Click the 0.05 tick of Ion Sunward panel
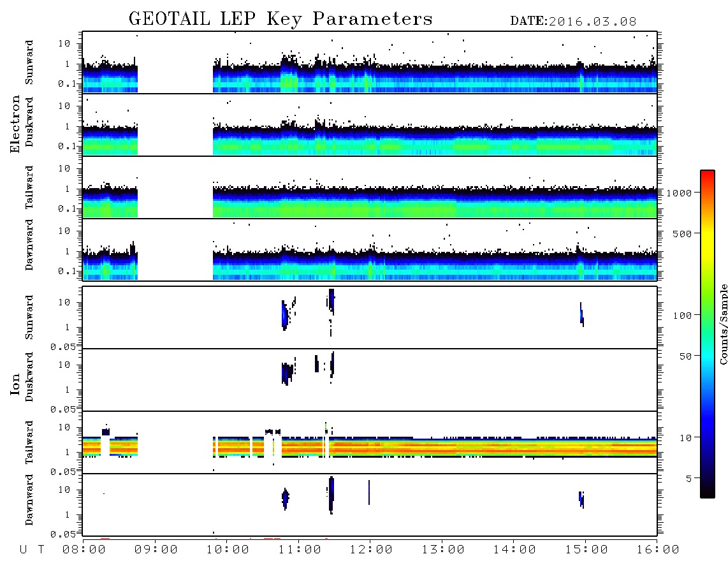Screen dimensions: 728x561 [x=63, y=347]
